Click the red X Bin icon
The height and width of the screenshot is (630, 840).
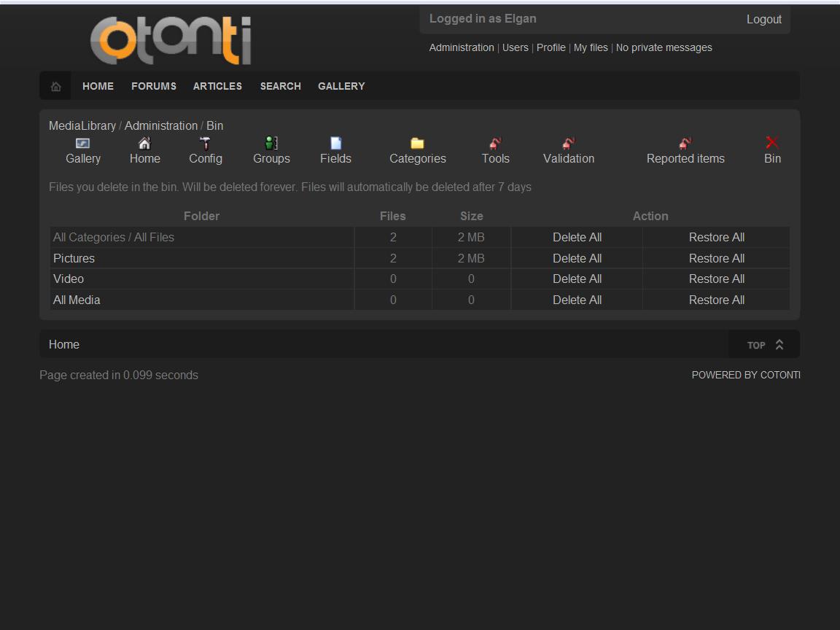tap(772, 142)
